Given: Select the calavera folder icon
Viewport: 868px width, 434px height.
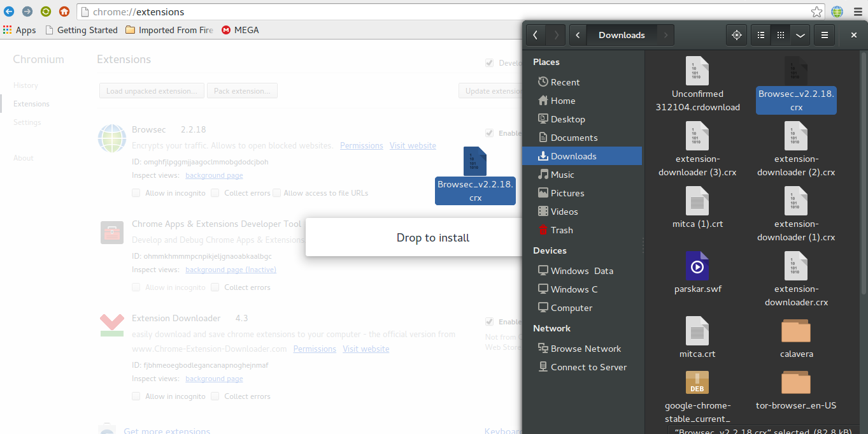Looking at the screenshot, I should coord(796,331).
